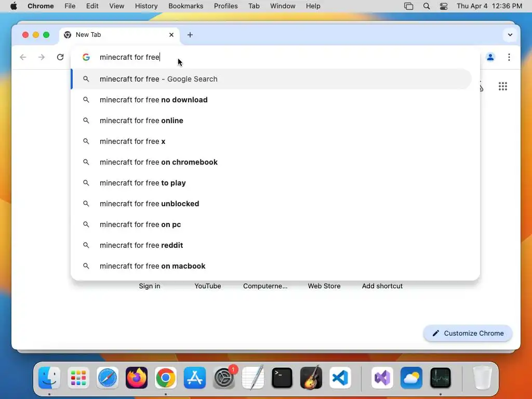
Task: Go back with the left arrow button
Action: [x=23, y=57]
